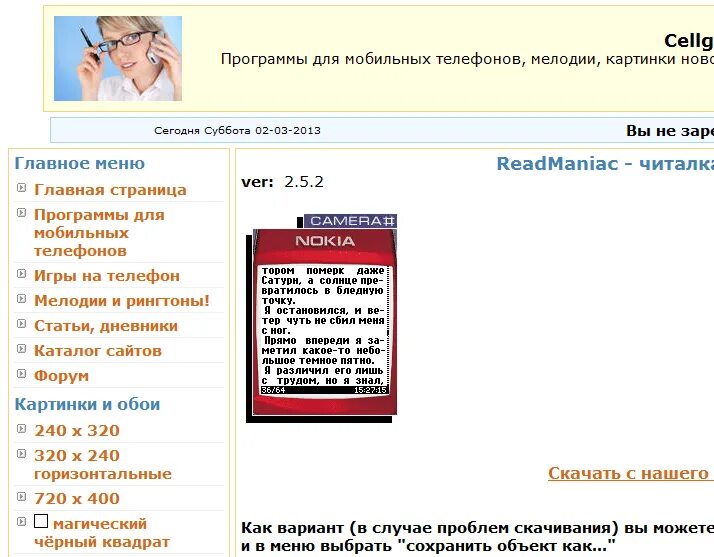Open Каталог сайтов page

(98, 351)
